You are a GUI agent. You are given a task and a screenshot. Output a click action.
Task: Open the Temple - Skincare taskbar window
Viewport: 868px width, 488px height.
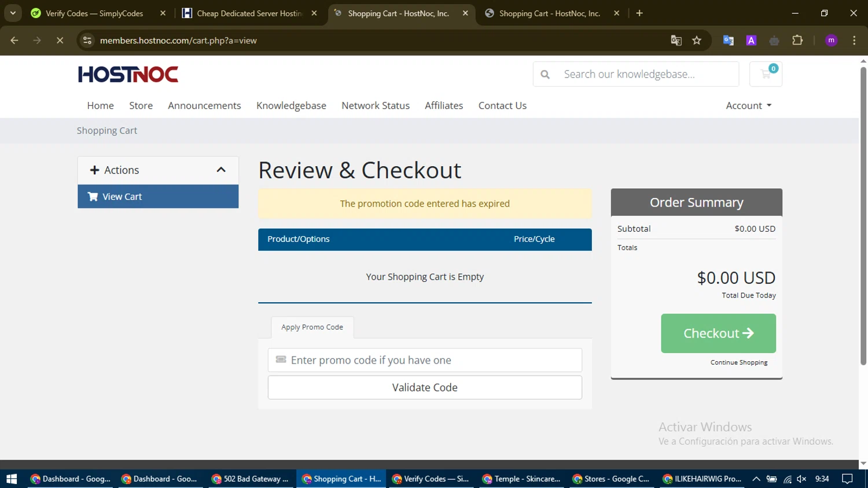pos(521,479)
